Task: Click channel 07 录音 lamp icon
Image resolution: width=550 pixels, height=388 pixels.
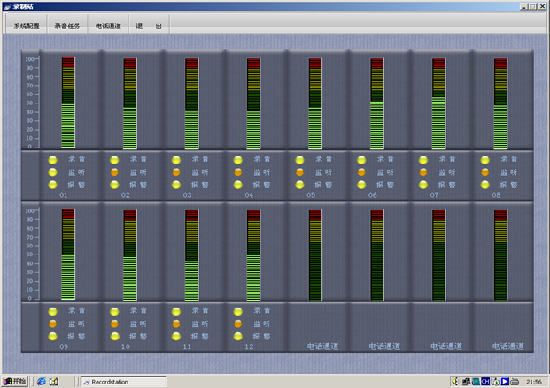Action: 423,160
